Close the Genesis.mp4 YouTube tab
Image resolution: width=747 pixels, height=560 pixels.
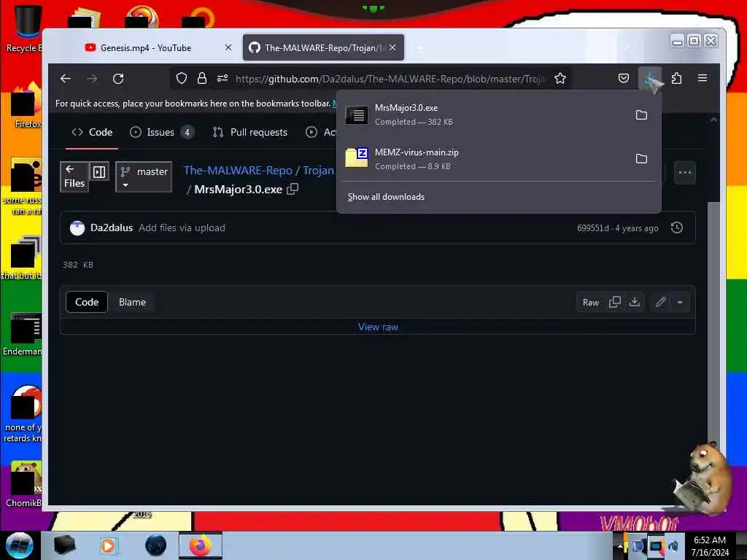[228, 47]
